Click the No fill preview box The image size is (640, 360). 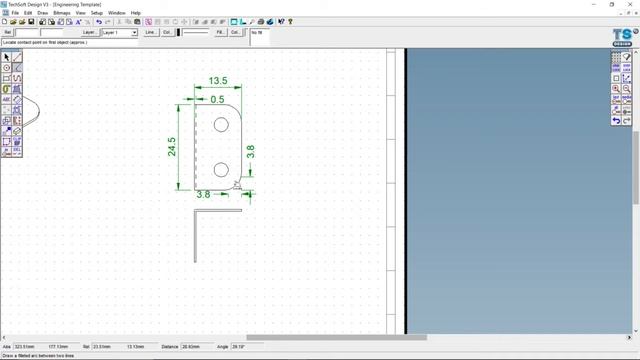[x=260, y=37]
